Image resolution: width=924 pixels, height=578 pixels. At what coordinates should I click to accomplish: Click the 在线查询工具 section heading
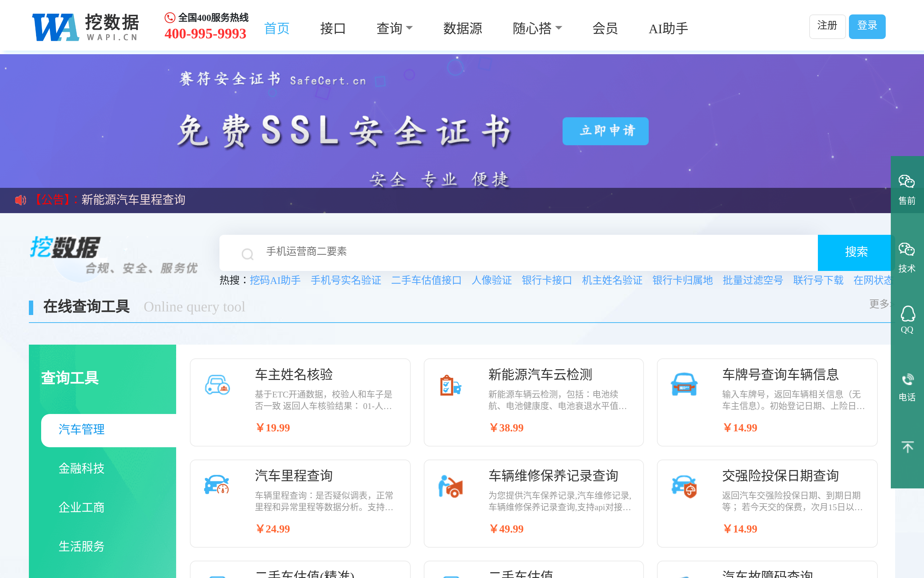[x=87, y=307]
